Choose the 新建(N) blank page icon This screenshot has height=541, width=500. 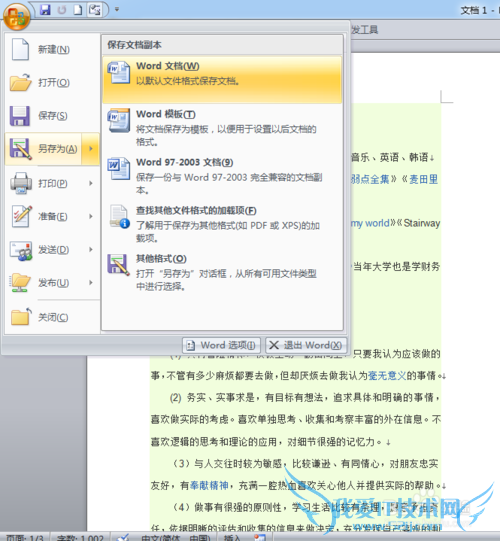[x=20, y=49]
